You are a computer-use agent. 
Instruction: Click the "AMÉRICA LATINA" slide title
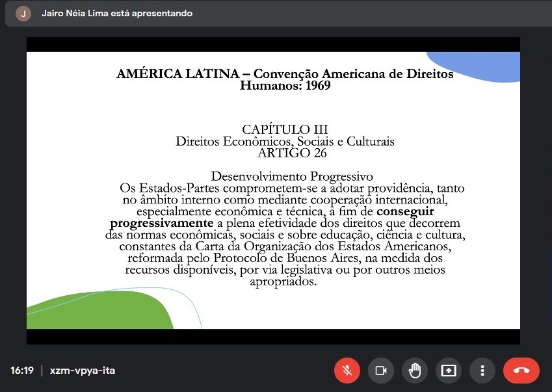(178, 74)
